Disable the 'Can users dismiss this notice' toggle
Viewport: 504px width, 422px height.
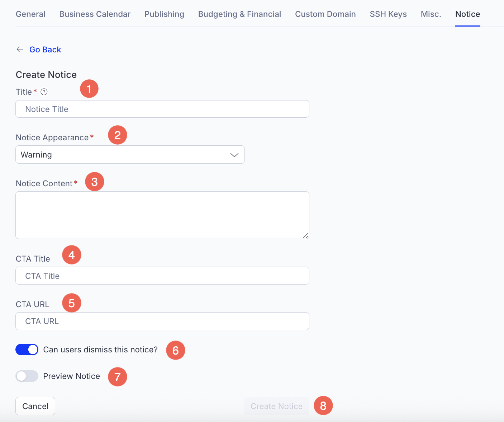pos(27,350)
